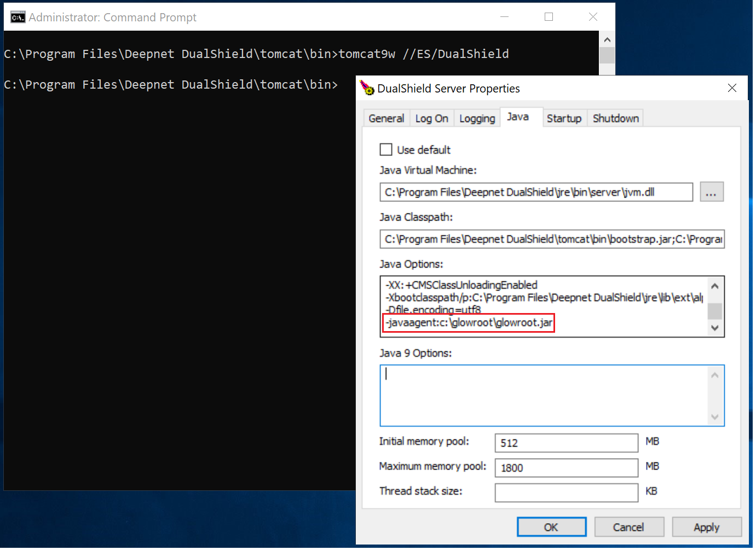756x550 pixels.
Task: Click the DualShield Server Properties window icon
Action: coord(367,88)
